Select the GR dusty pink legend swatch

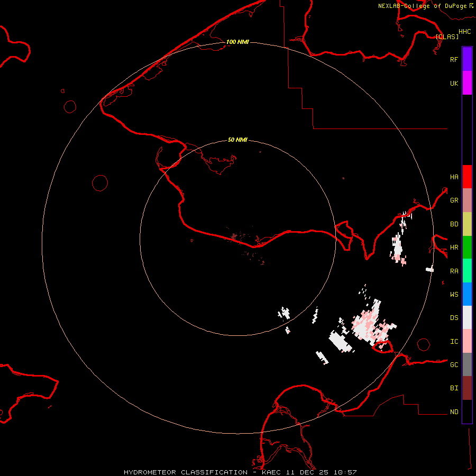tap(467, 200)
